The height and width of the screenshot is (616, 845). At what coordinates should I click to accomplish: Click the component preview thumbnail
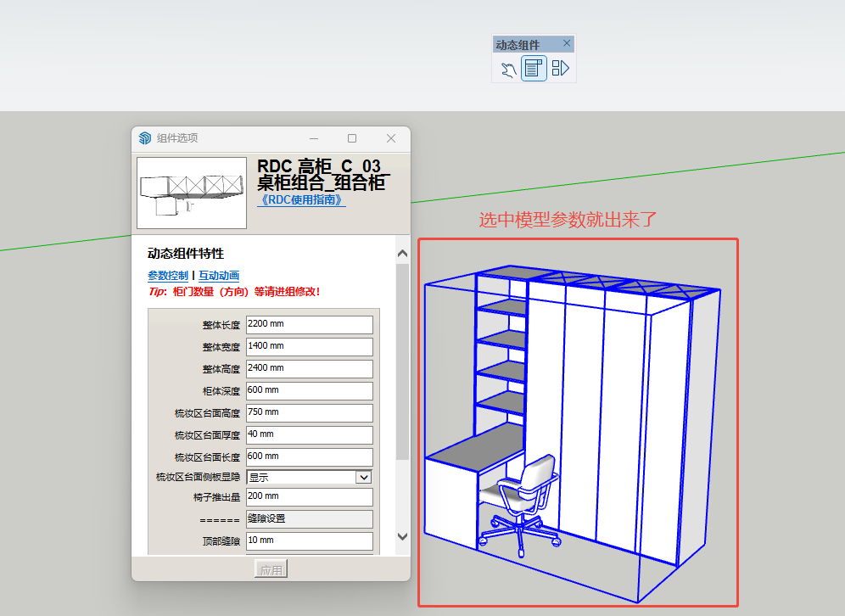pos(192,193)
